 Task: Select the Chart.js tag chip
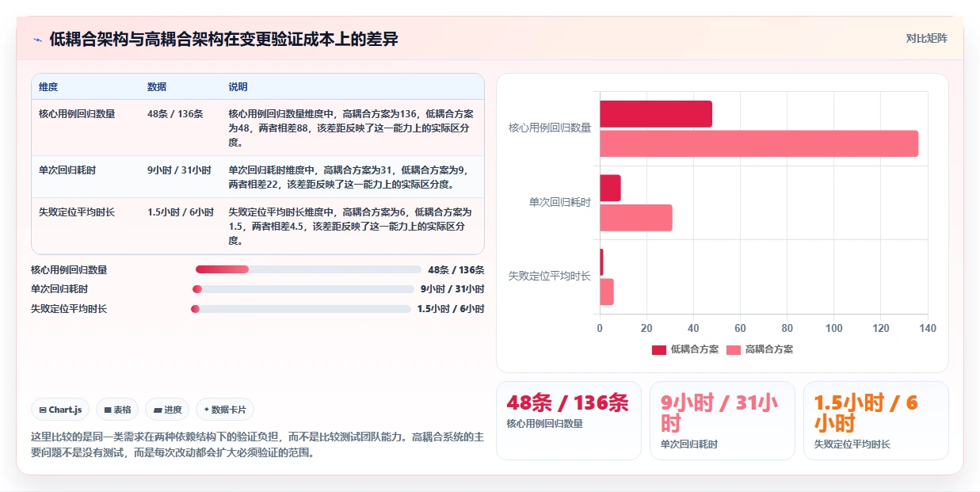pyautogui.click(x=61, y=410)
